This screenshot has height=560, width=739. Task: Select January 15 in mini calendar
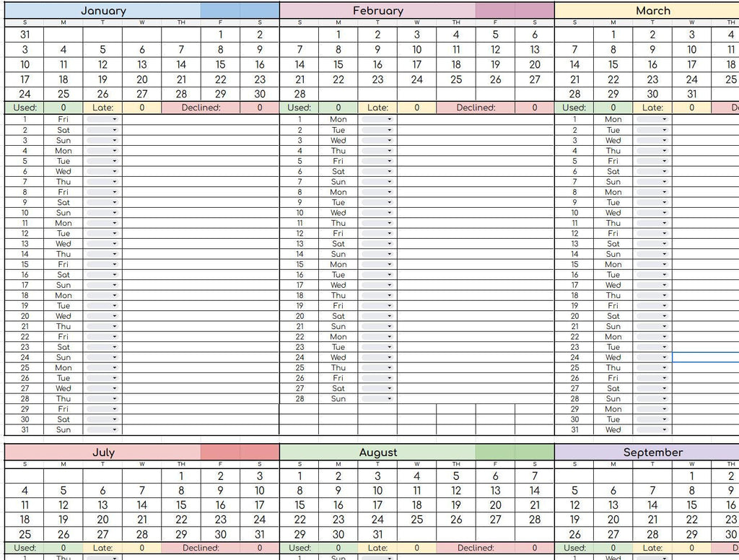coord(221,64)
